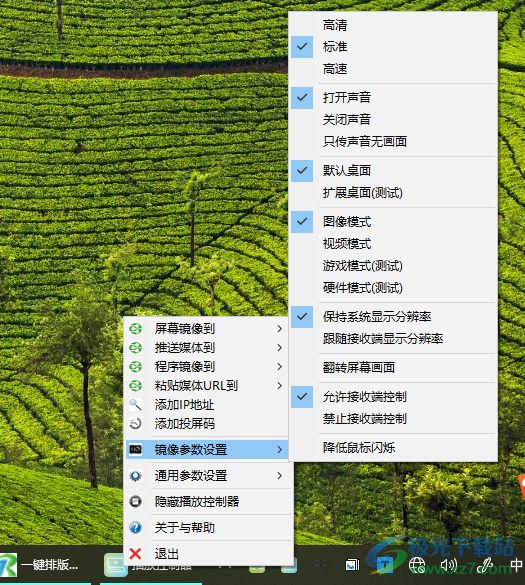Toggle 降低鼠标闪烁 option
Viewport: 525px width, 585px height.
(x=393, y=447)
